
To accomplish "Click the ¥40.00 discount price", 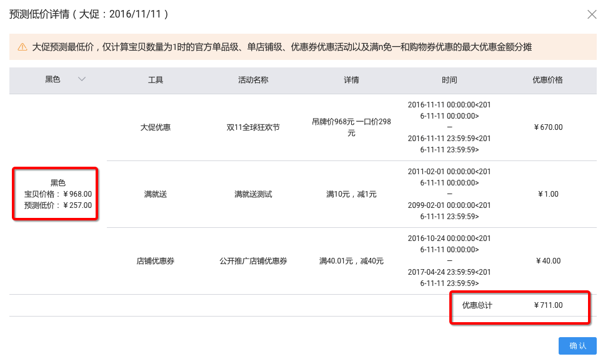I will click(x=548, y=261).
